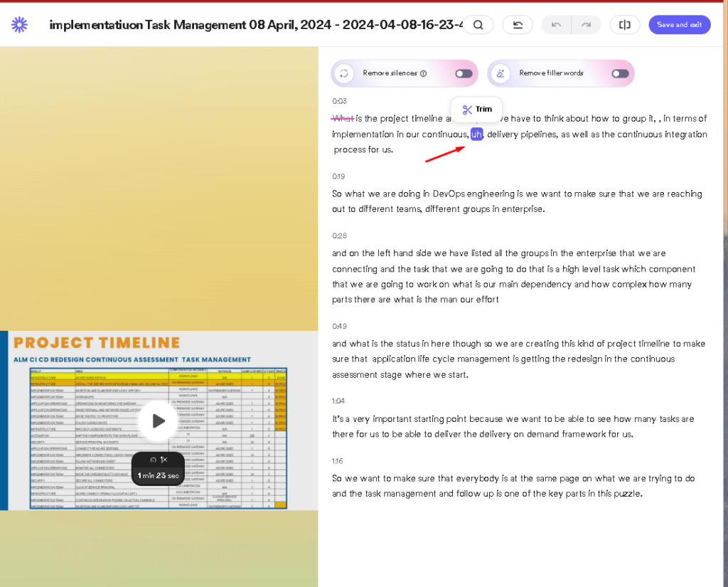Click the word "pipelines," in transcript
728x587 pixels.
click(x=539, y=134)
